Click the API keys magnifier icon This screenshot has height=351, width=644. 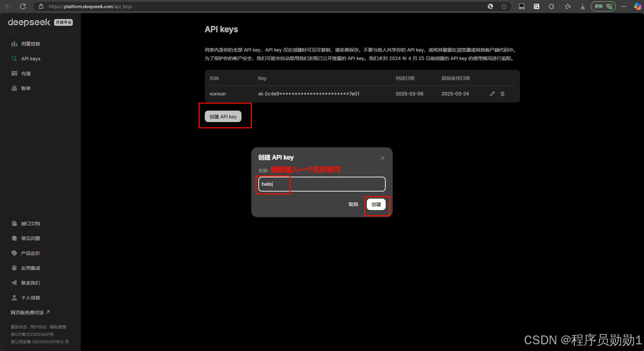[14, 59]
